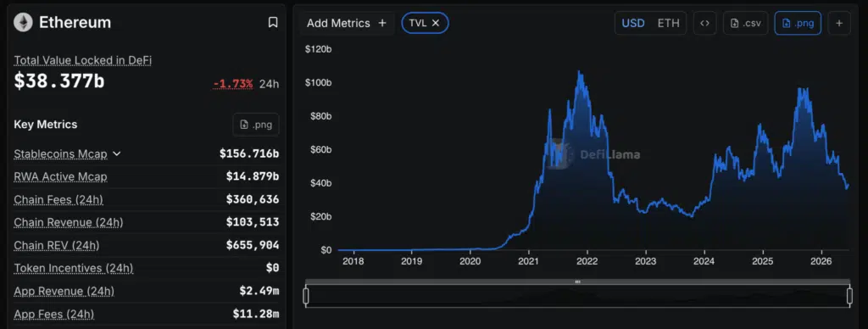The height and width of the screenshot is (329, 868).
Task: Click the 2022 x-axis label
Action: click(x=587, y=261)
